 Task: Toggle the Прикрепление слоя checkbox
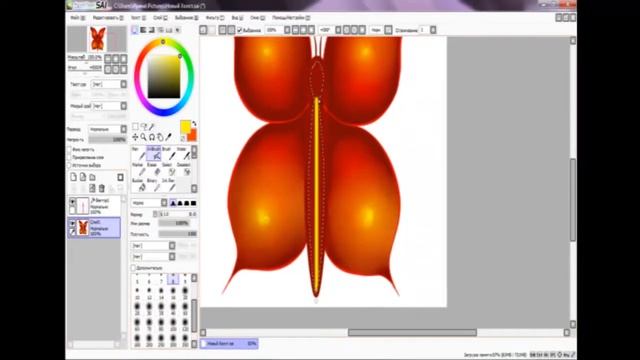(x=69, y=158)
